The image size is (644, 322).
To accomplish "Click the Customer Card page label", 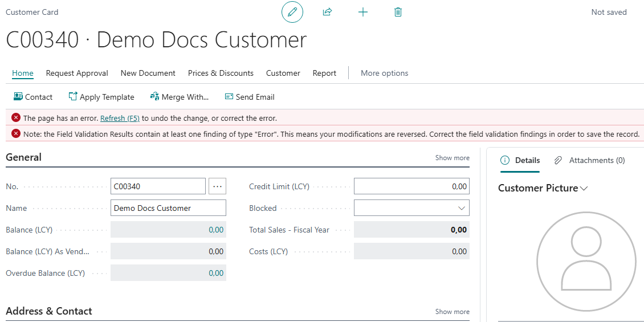I will click(32, 13).
